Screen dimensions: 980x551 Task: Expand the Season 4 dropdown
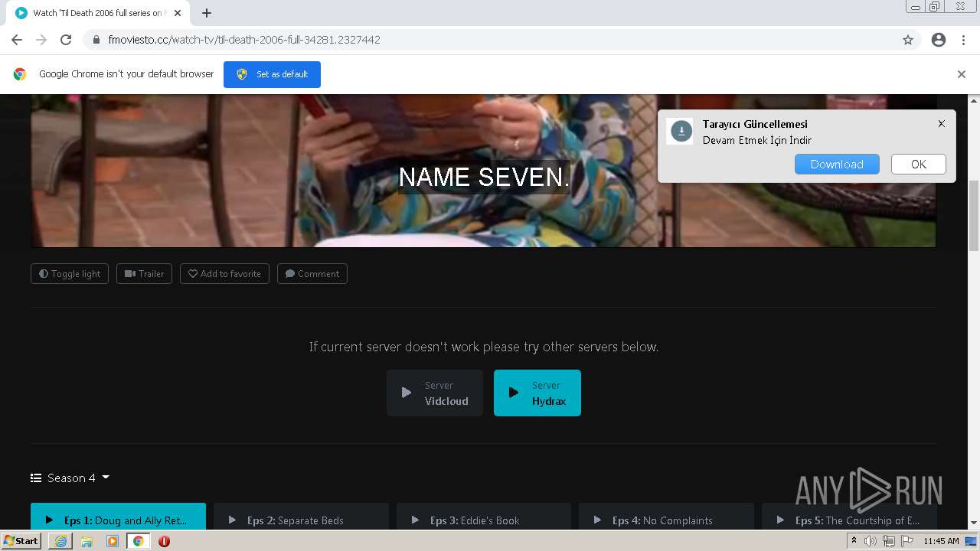(70, 478)
